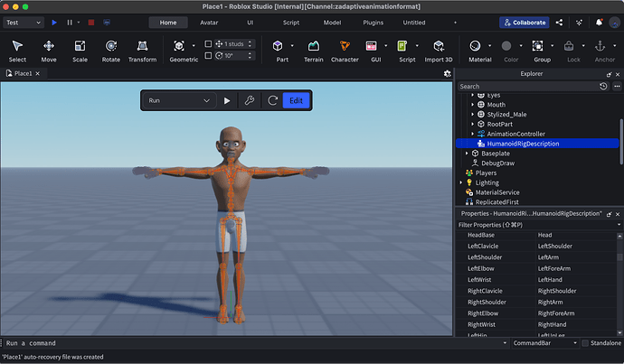Click the blue Edit button
This screenshot has width=624, height=364.
(296, 100)
